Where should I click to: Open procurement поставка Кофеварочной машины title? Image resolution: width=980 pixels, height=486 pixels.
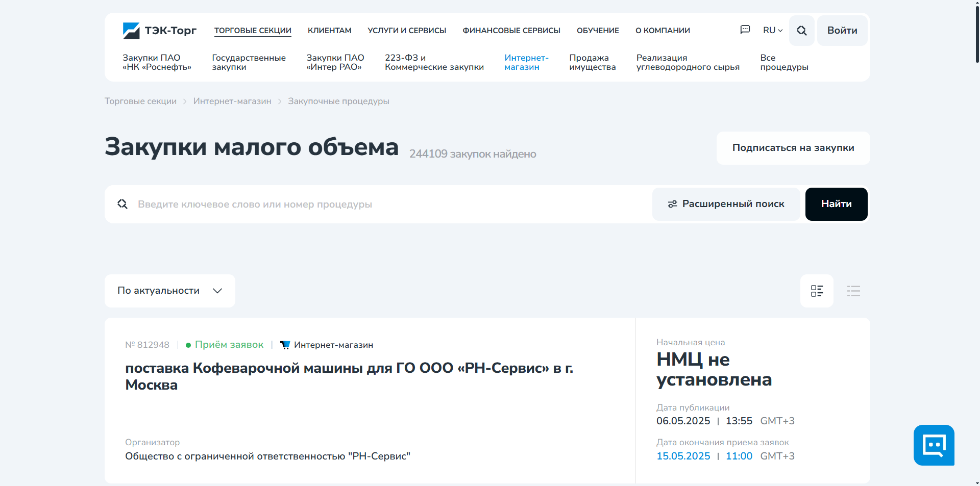pos(349,376)
